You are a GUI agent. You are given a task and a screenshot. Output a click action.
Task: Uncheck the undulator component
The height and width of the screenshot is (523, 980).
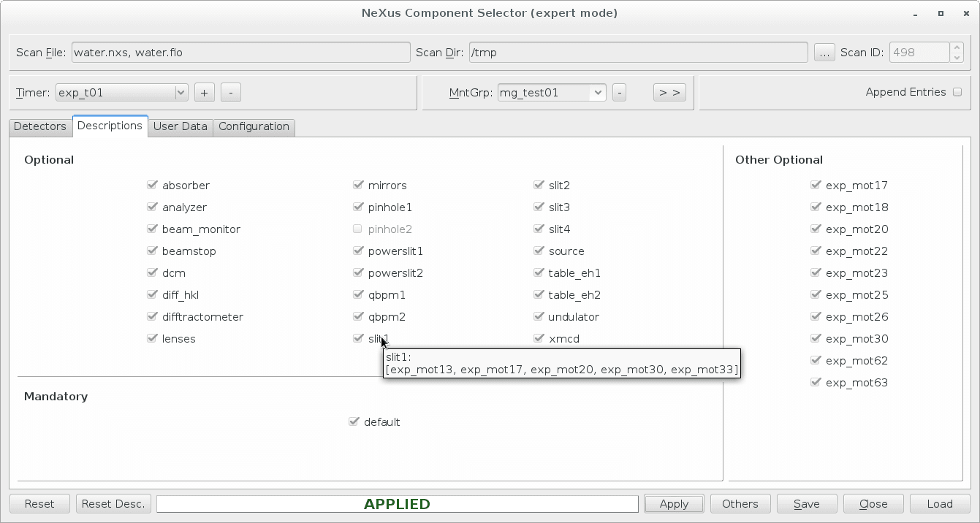[539, 316]
